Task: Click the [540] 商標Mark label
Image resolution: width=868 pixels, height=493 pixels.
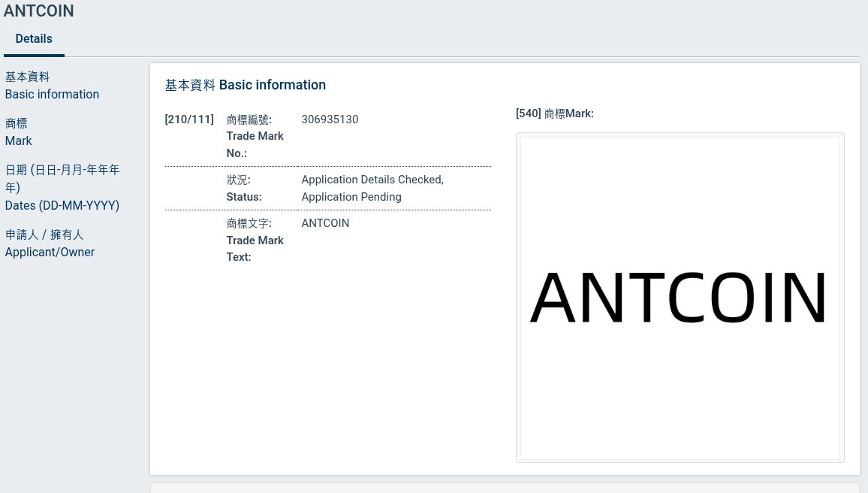Action: tap(554, 113)
